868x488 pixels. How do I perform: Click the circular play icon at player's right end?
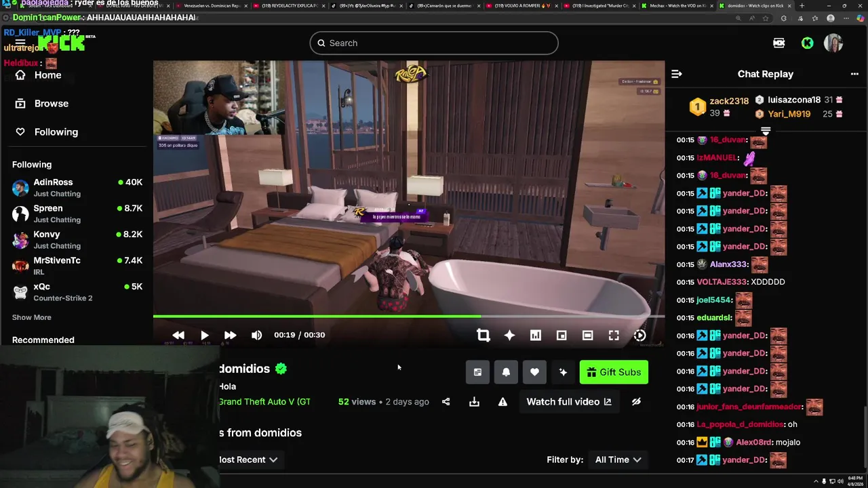click(639, 335)
